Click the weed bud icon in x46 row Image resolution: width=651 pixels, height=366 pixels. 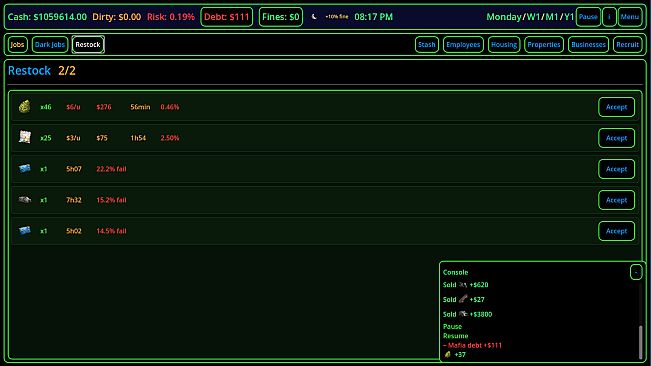click(x=24, y=107)
